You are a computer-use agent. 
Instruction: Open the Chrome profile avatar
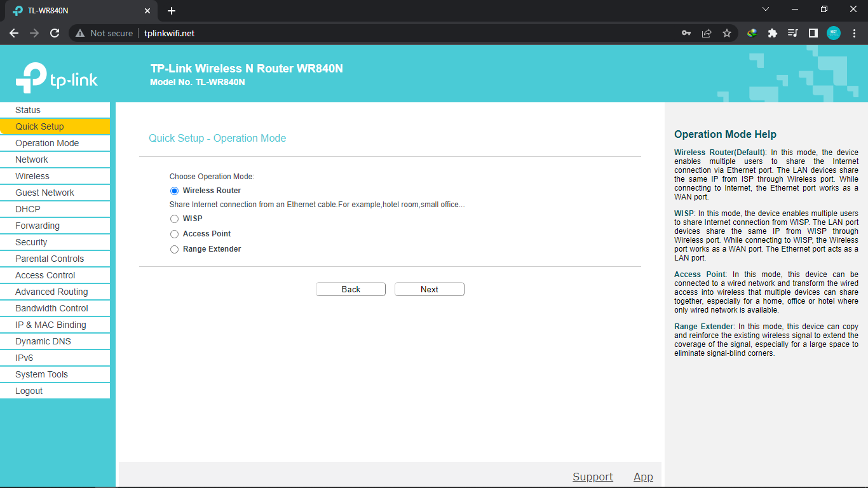coord(834,33)
